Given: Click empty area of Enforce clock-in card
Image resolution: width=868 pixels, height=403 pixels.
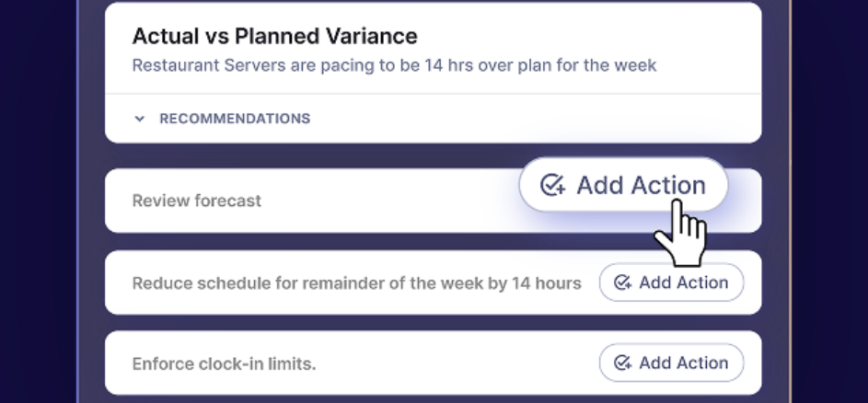Looking at the screenshot, I should [x=454, y=364].
